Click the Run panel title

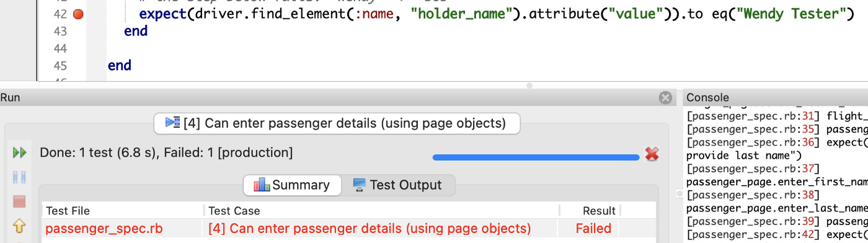(10, 97)
